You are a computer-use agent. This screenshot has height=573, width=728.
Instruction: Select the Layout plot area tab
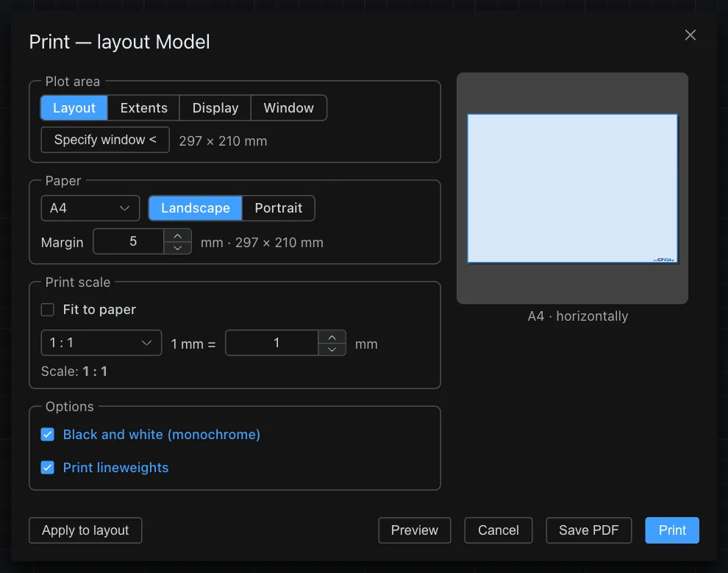(74, 107)
